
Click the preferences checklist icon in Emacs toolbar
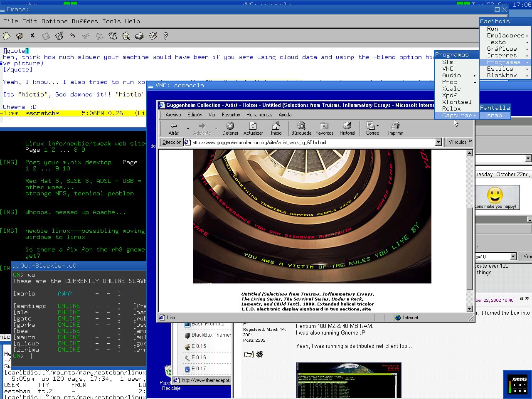(153, 36)
